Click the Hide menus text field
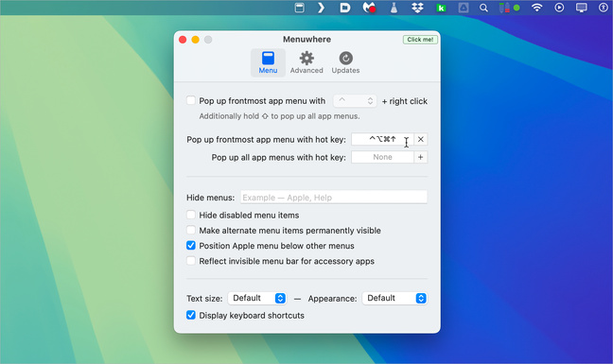Screen dimensions: 613x364 (x=334, y=198)
